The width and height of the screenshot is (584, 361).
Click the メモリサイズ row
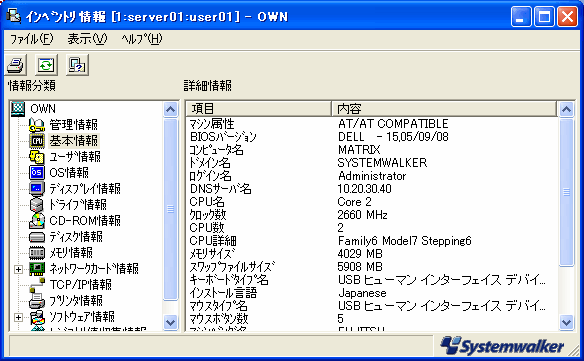pyautogui.click(x=371, y=254)
